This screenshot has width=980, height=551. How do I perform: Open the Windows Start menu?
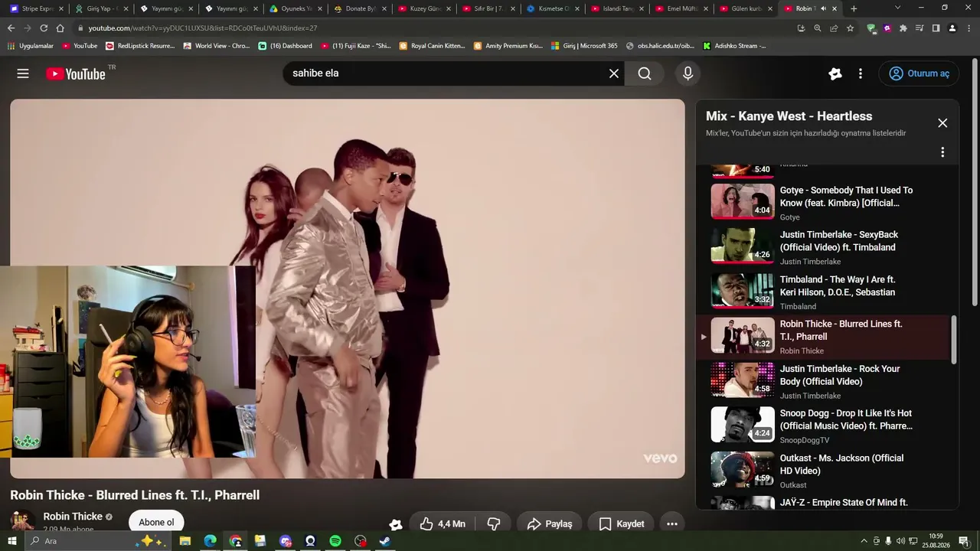point(11,541)
